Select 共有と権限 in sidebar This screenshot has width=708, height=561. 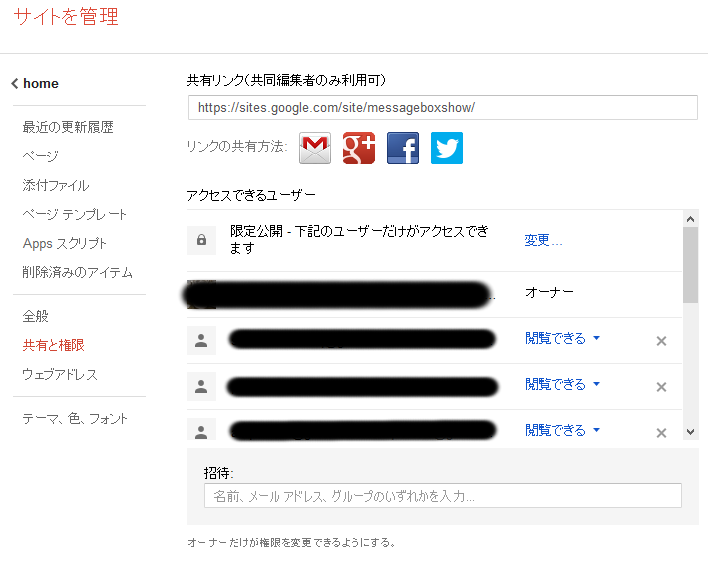(53, 345)
